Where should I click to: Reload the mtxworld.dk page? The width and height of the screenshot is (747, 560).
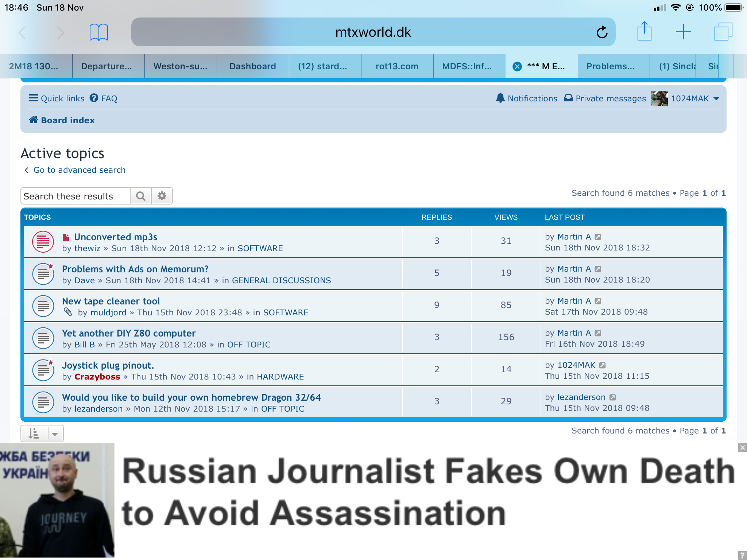click(x=602, y=32)
